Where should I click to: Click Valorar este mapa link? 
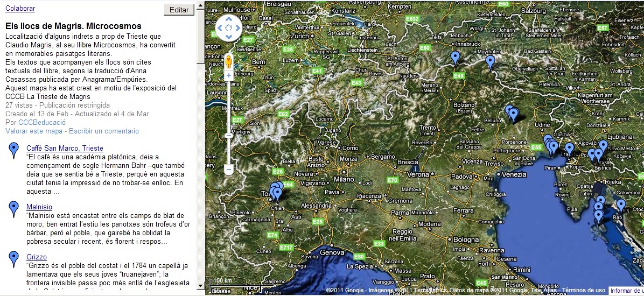coord(33,131)
